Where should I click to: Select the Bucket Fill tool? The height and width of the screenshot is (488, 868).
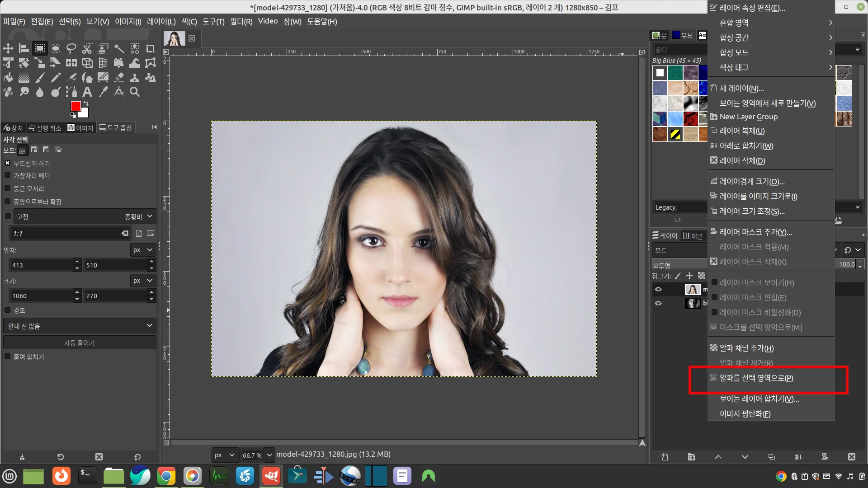coord(8,78)
